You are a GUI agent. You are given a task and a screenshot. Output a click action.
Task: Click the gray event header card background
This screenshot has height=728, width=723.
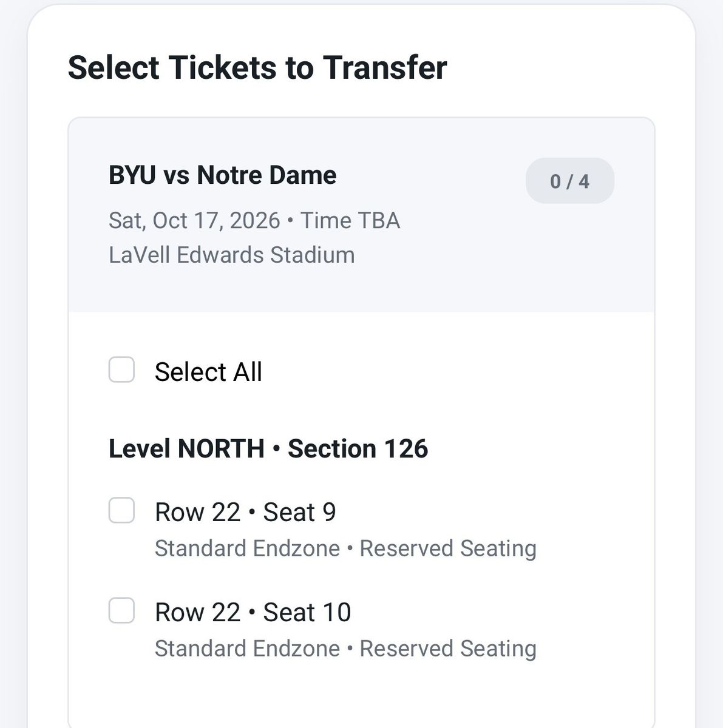click(x=362, y=215)
